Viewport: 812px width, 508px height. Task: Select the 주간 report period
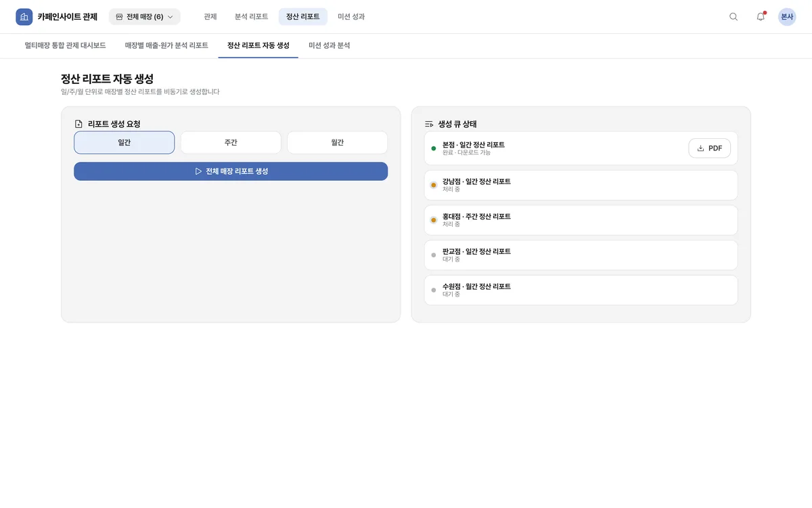coord(231,142)
